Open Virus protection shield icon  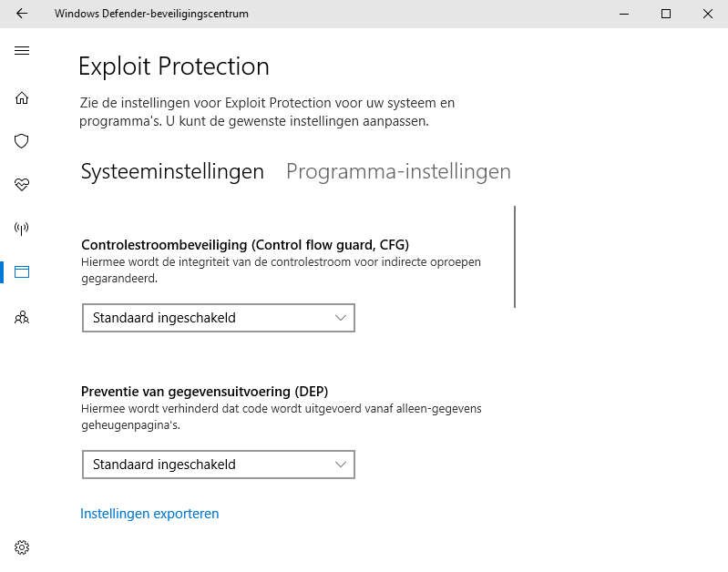22,141
